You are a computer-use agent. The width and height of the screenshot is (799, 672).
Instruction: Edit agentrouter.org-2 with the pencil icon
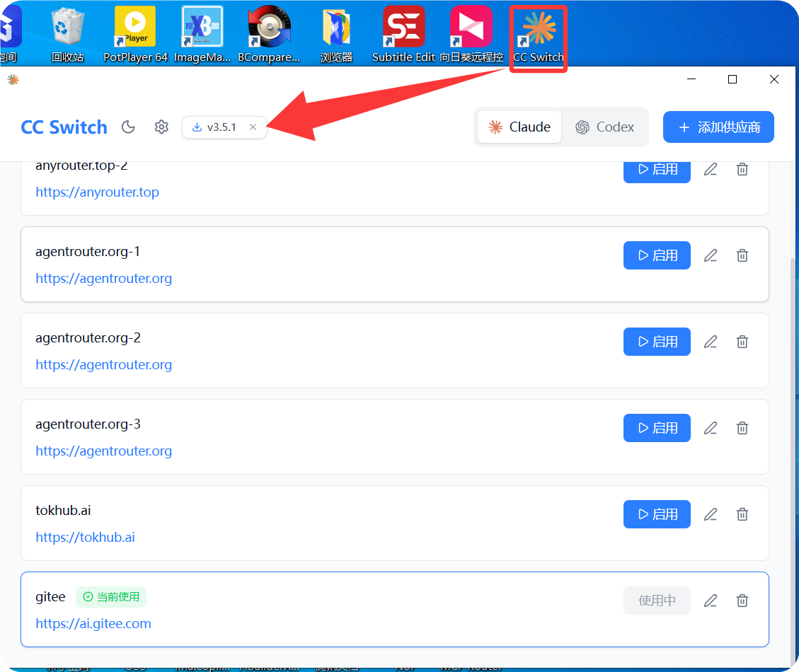click(711, 342)
